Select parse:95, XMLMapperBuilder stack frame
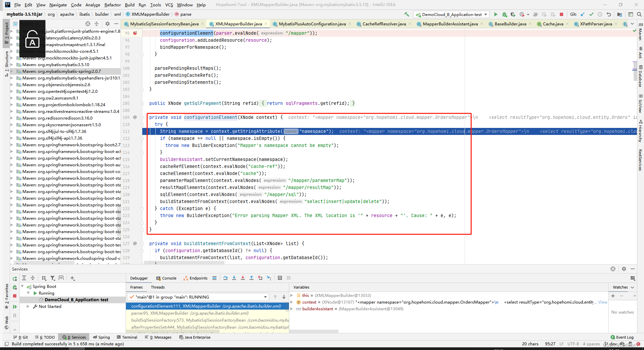The image size is (644, 350). 207,313
